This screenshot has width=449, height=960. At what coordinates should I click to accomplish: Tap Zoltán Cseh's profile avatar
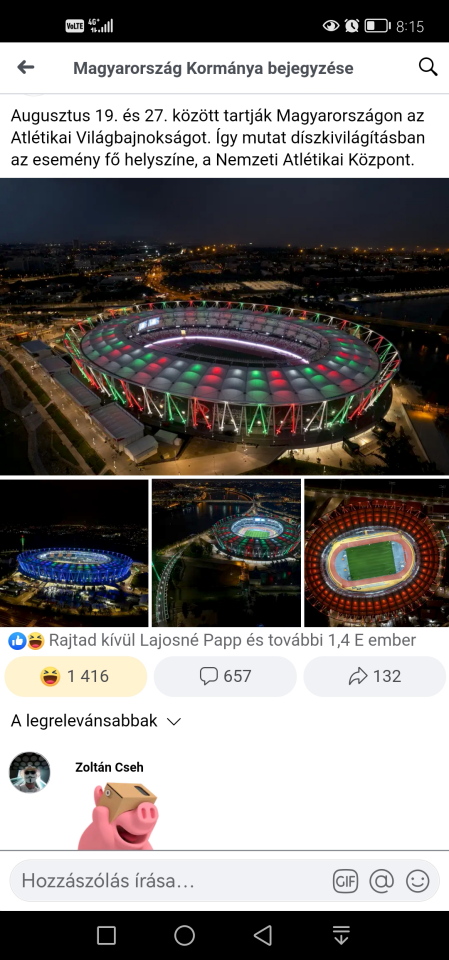coord(29,773)
